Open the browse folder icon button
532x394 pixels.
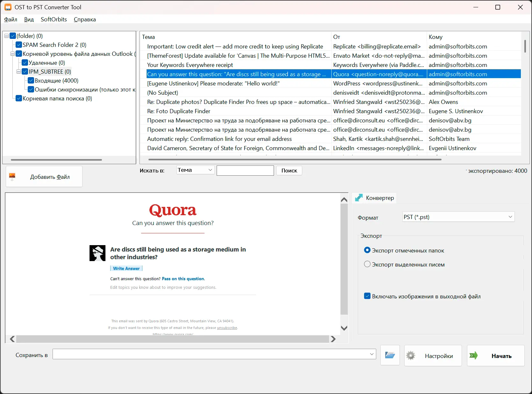[390, 355]
